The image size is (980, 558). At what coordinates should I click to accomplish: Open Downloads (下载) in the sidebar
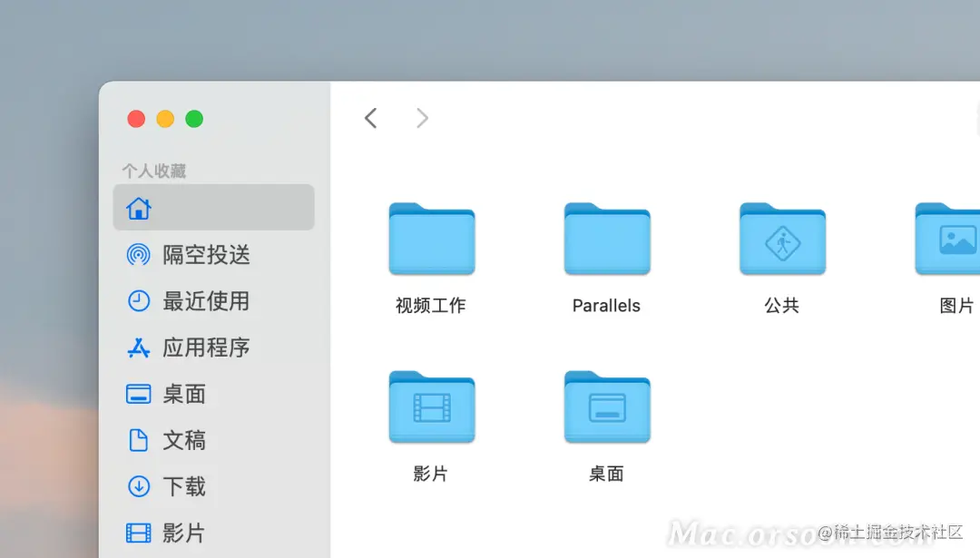point(213,486)
